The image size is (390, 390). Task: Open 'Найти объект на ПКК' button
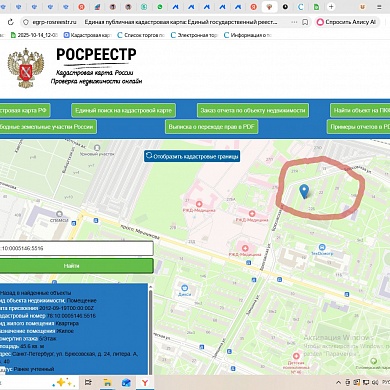point(360,110)
